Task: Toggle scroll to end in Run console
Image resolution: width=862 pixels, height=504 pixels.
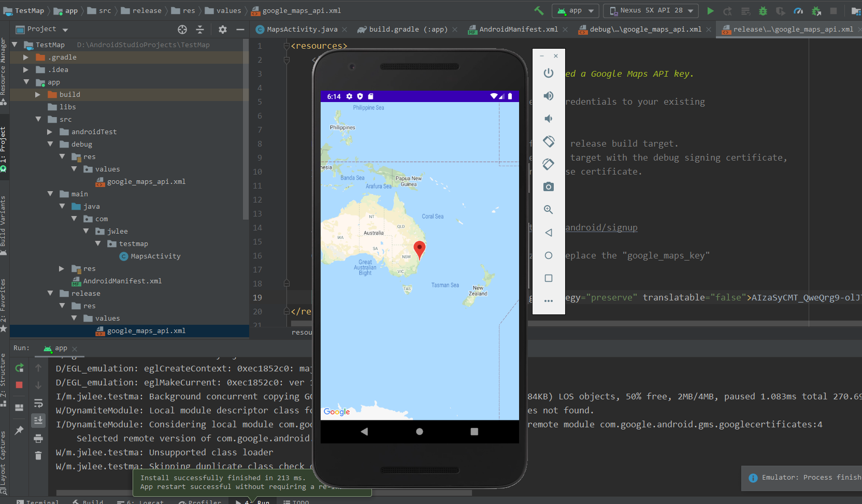Action: [38, 420]
